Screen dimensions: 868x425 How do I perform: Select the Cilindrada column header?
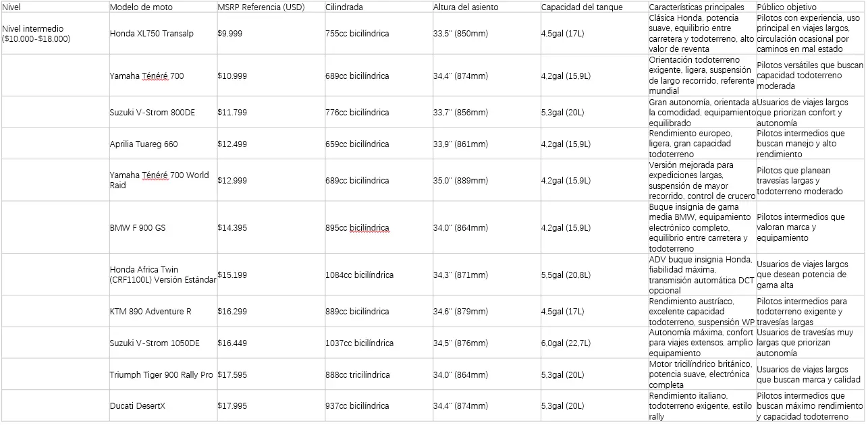[x=378, y=7]
